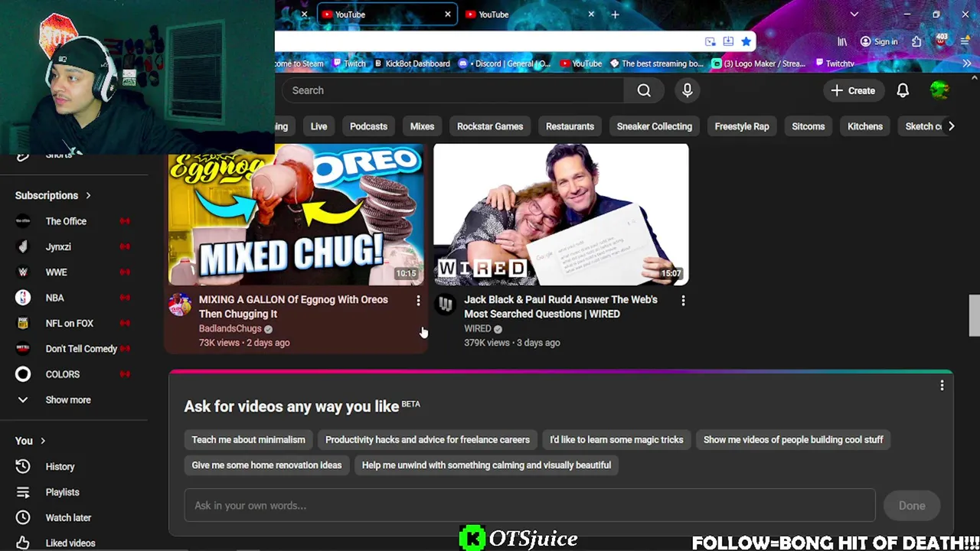
Task: Open the account avatar menu
Action: (x=939, y=90)
